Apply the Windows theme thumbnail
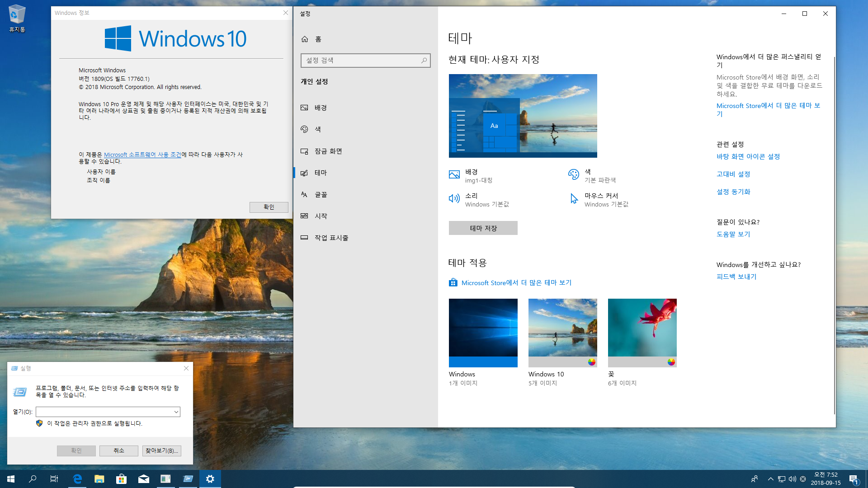This screenshot has height=488, width=868. [483, 333]
